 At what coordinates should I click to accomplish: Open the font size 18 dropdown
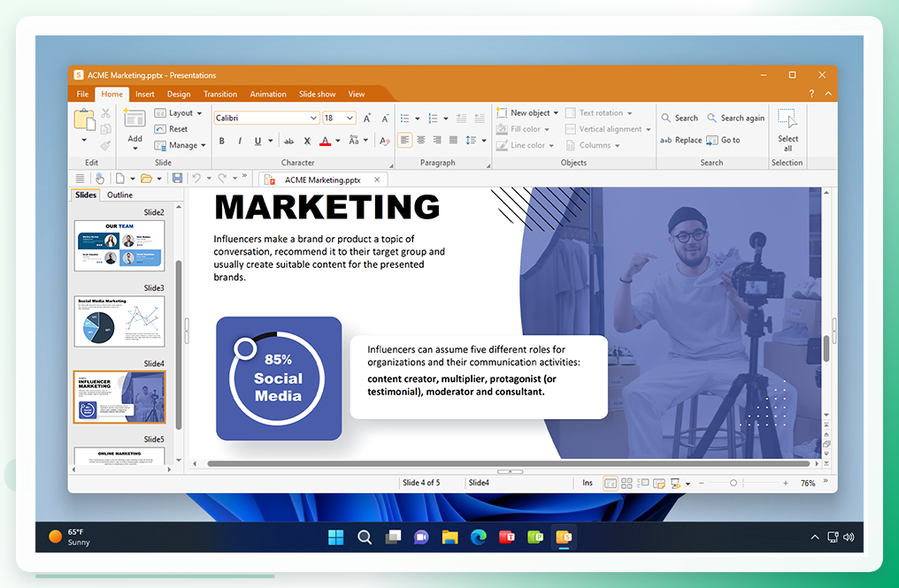[350, 118]
